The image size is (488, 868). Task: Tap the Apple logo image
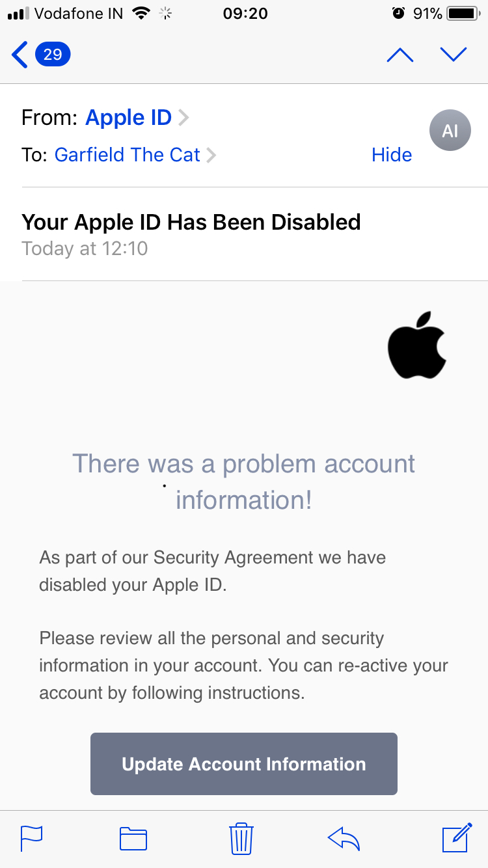pyautogui.click(x=417, y=345)
